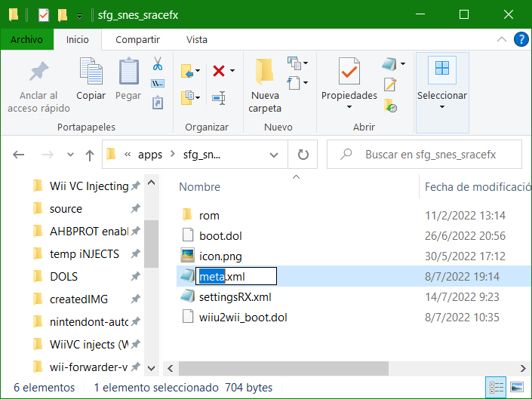Select the boot.dol file
The width and height of the screenshot is (532, 399).
(x=220, y=236)
